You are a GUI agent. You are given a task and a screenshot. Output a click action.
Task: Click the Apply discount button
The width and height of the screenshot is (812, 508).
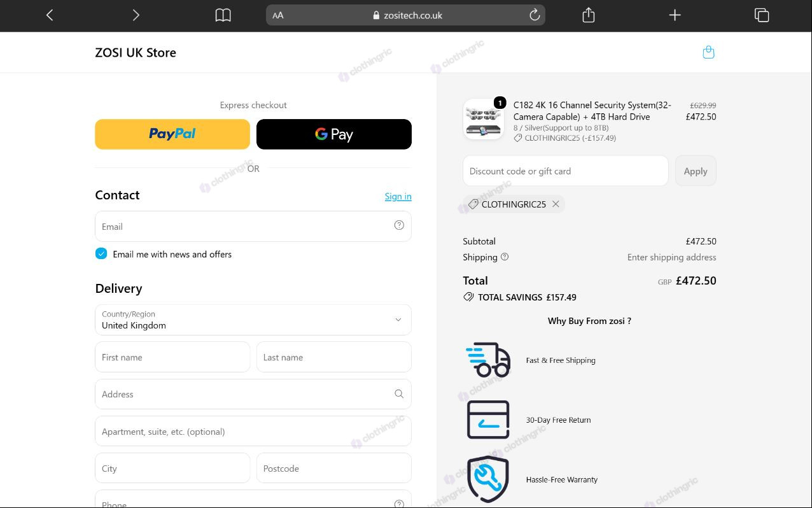(696, 171)
